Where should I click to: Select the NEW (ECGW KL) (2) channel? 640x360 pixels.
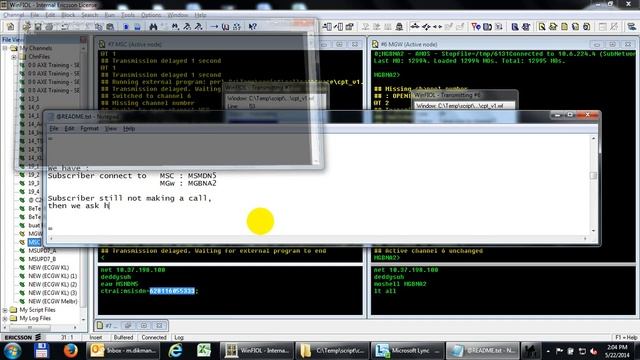point(53,284)
